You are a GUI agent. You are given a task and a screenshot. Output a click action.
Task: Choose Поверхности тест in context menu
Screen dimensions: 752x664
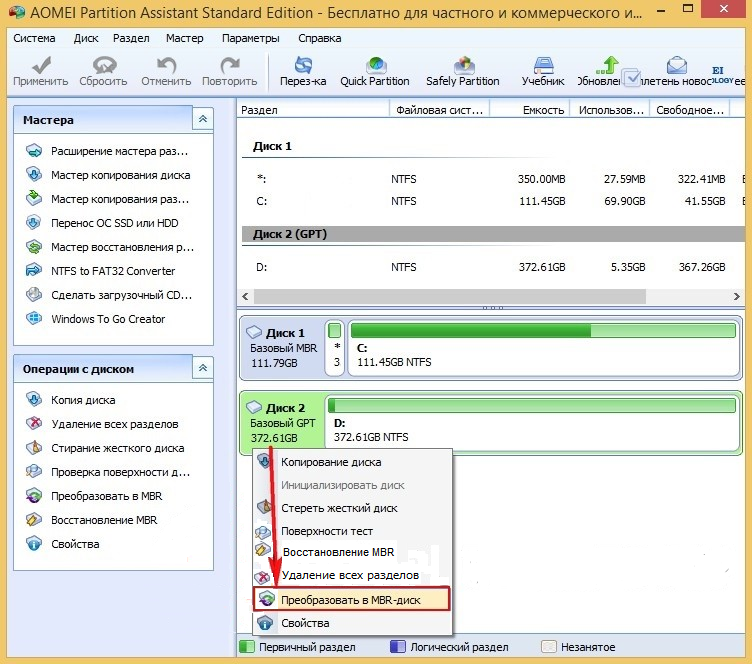(x=352, y=531)
